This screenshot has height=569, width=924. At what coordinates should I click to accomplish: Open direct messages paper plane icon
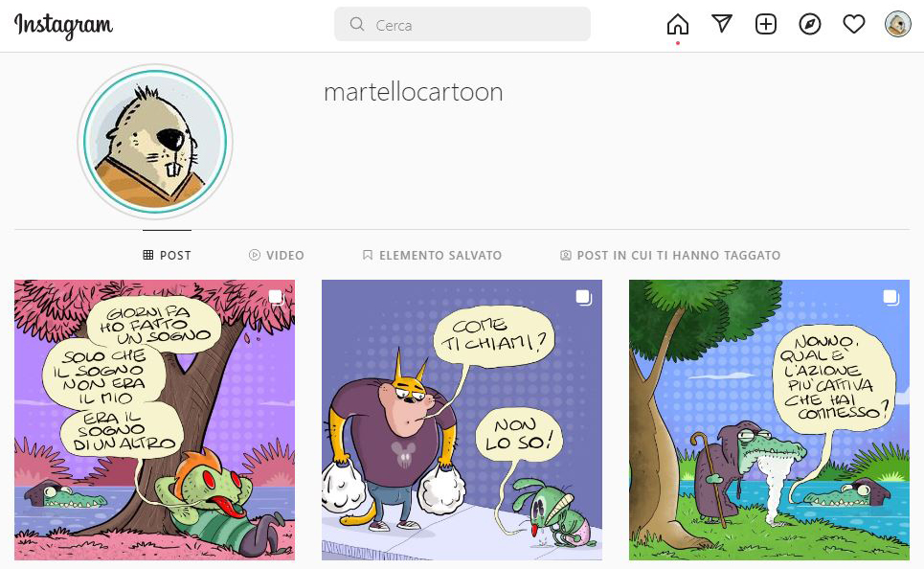pos(722,24)
